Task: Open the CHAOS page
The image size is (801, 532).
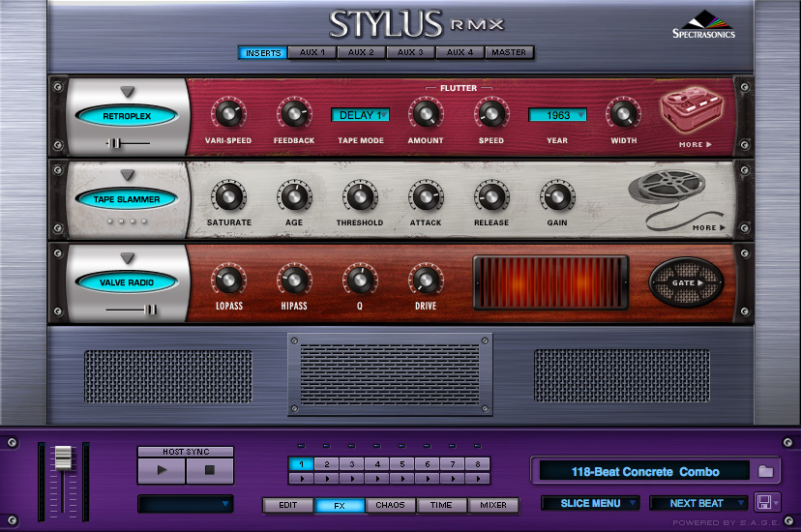Action: pos(390,505)
